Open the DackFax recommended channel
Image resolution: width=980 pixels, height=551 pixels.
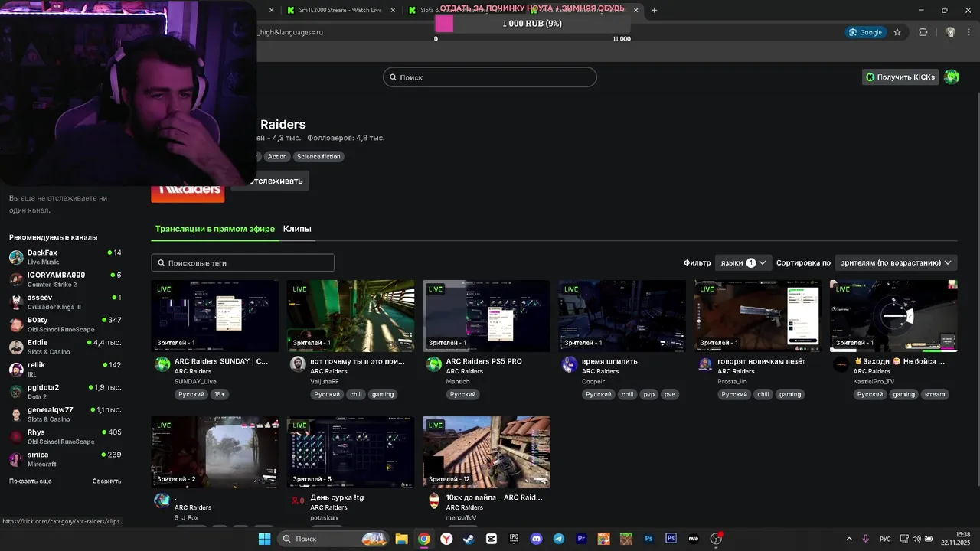[x=65, y=257]
